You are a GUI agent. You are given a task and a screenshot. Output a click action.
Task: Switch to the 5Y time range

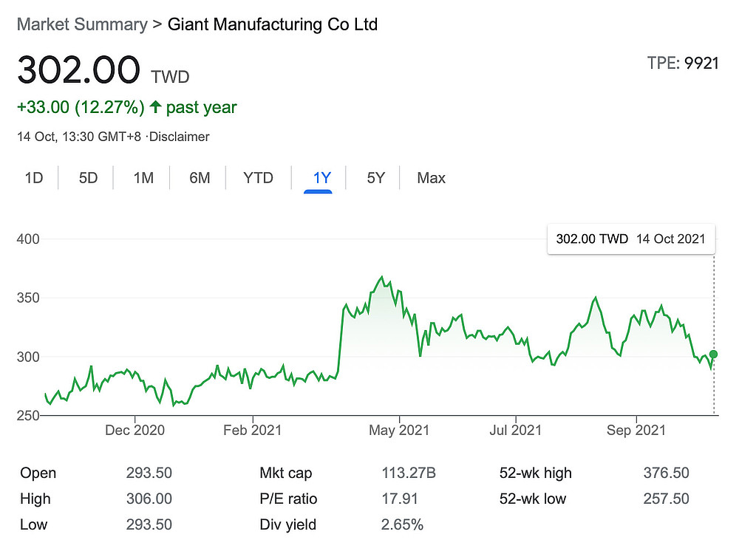coord(375,178)
